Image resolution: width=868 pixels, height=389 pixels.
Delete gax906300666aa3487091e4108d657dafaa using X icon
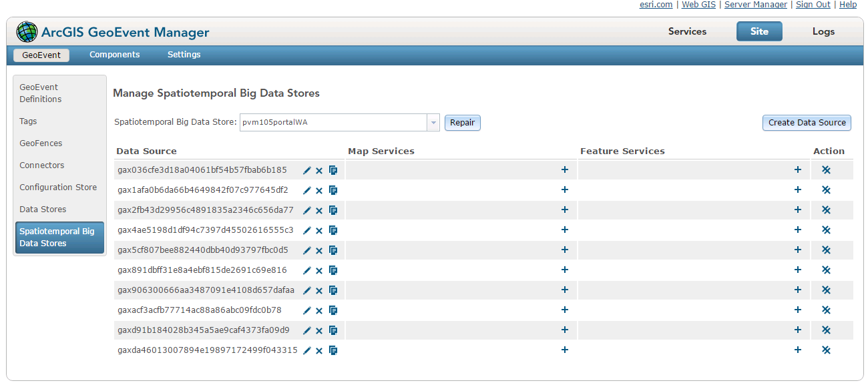pyautogui.click(x=319, y=291)
